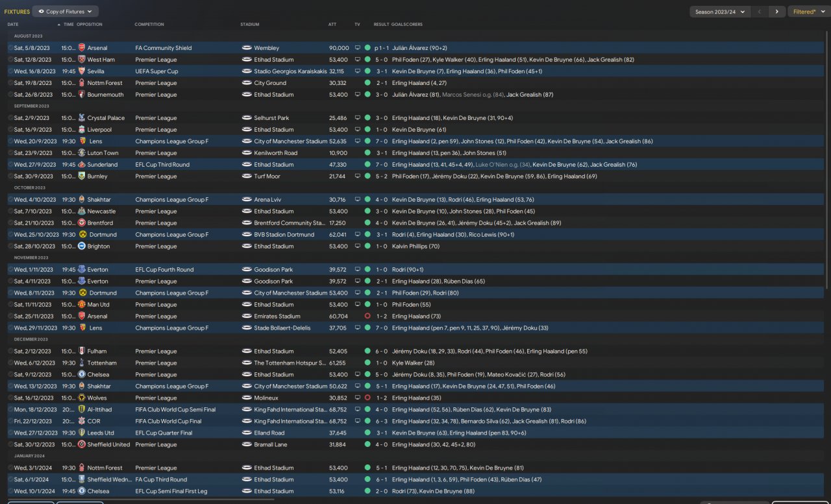
Task: Click the TV icon on the Sevilla fixture
Action: click(x=357, y=71)
